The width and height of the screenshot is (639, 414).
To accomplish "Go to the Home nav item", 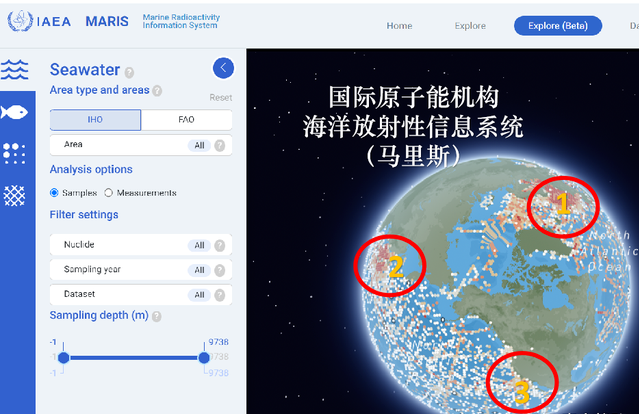I will coord(399,26).
